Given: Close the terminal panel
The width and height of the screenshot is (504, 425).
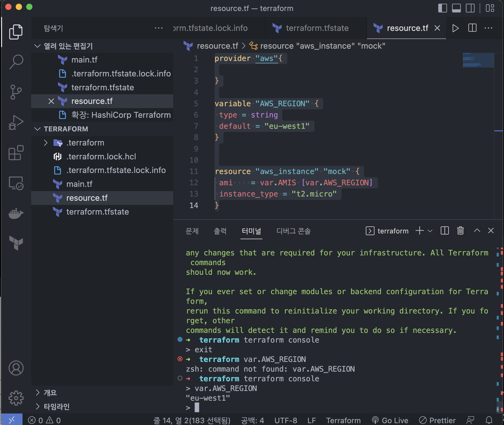Looking at the screenshot, I should (x=491, y=231).
